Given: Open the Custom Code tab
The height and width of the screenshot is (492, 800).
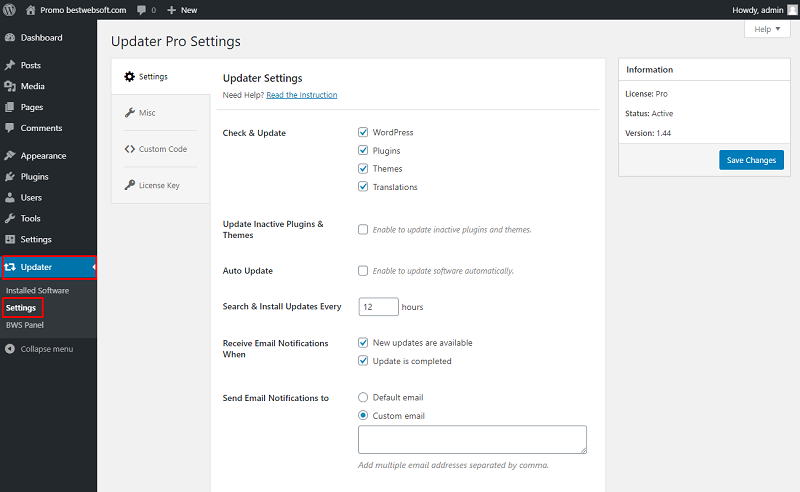Looking at the screenshot, I should [161, 149].
